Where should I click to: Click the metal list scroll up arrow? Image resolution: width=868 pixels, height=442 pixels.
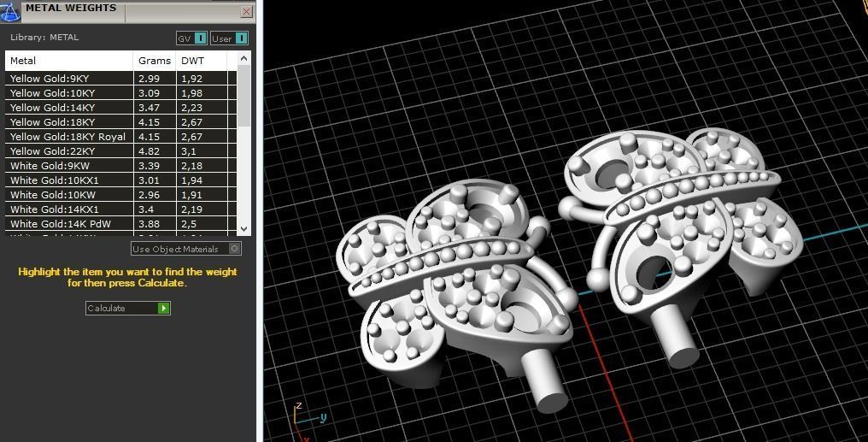click(x=244, y=57)
